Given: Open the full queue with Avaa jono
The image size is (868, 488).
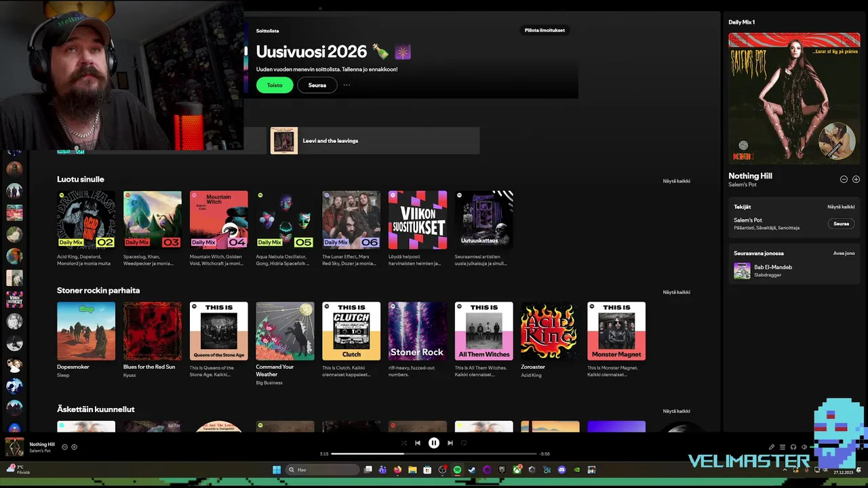Looking at the screenshot, I should 844,253.
